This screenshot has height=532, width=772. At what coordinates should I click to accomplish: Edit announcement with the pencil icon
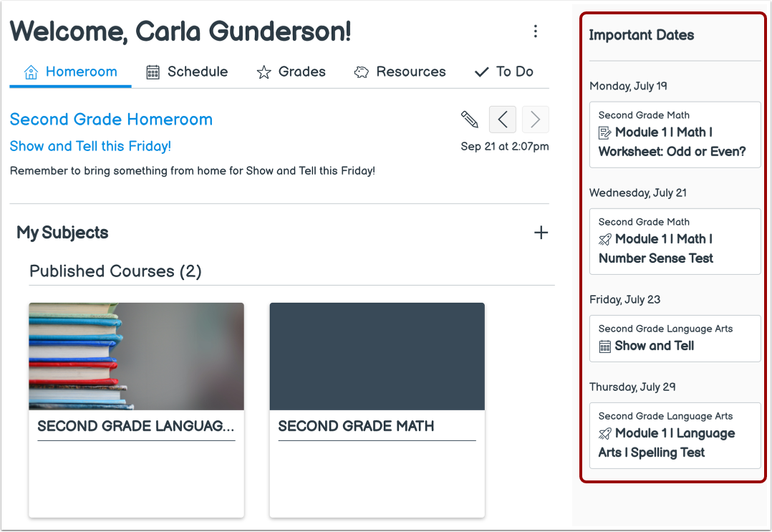click(x=469, y=119)
